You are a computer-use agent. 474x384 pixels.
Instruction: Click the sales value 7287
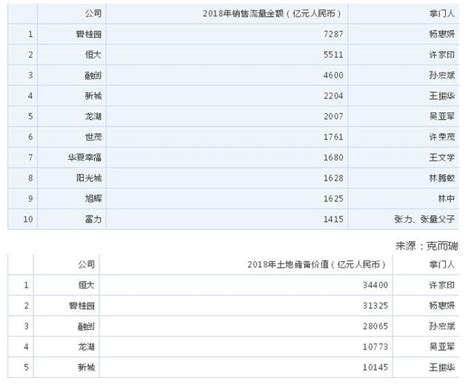click(333, 34)
